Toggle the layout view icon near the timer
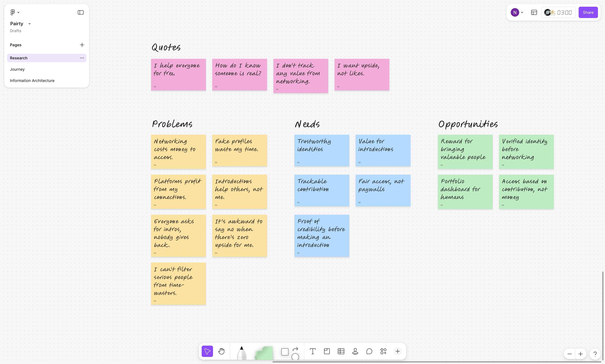 (534, 12)
